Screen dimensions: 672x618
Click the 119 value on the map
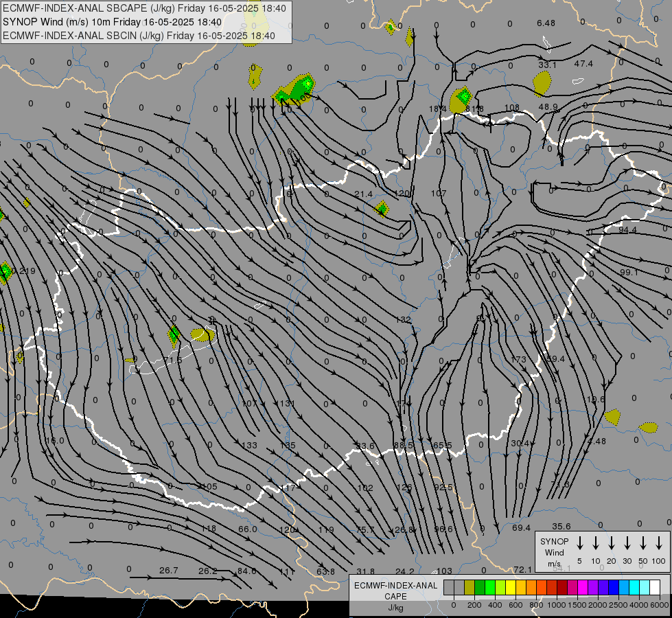pyautogui.click(x=326, y=529)
